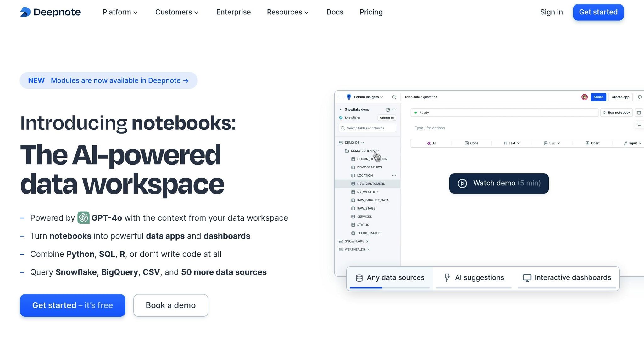This screenshot has height=362, width=644.
Task: Click the Add block button
Action: click(x=386, y=118)
